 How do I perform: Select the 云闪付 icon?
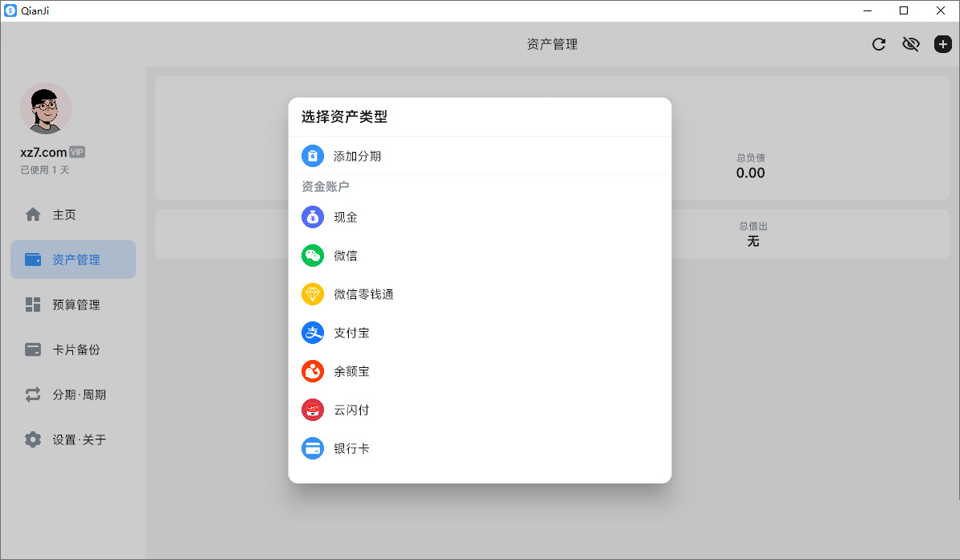tap(312, 410)
